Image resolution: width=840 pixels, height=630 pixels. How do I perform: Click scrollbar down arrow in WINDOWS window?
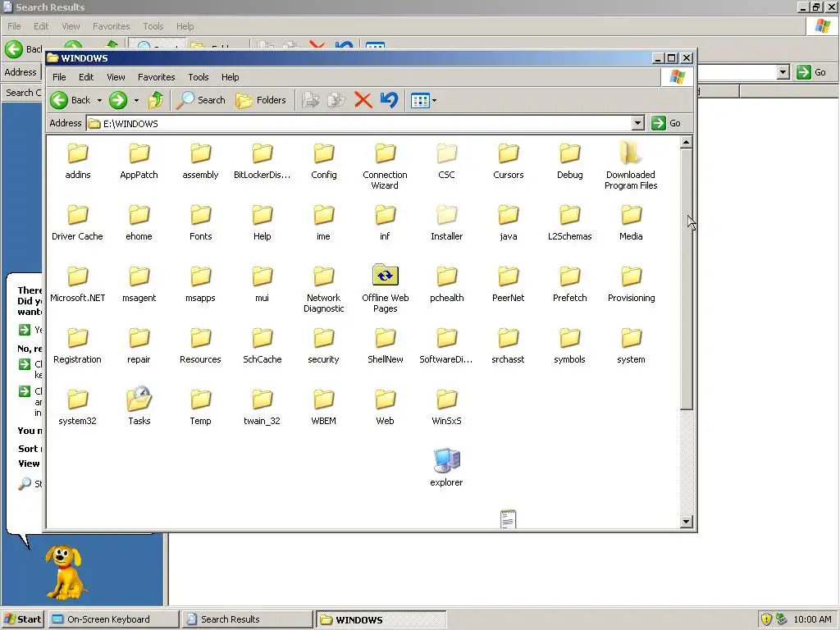click(687, 522)
